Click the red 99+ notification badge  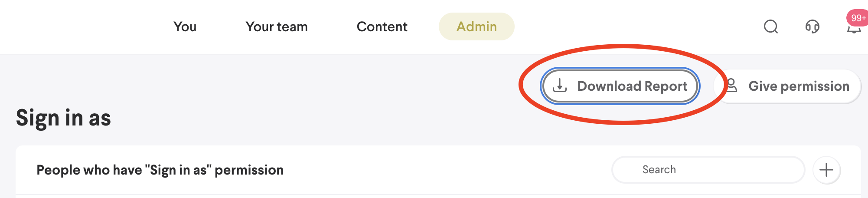858,18
